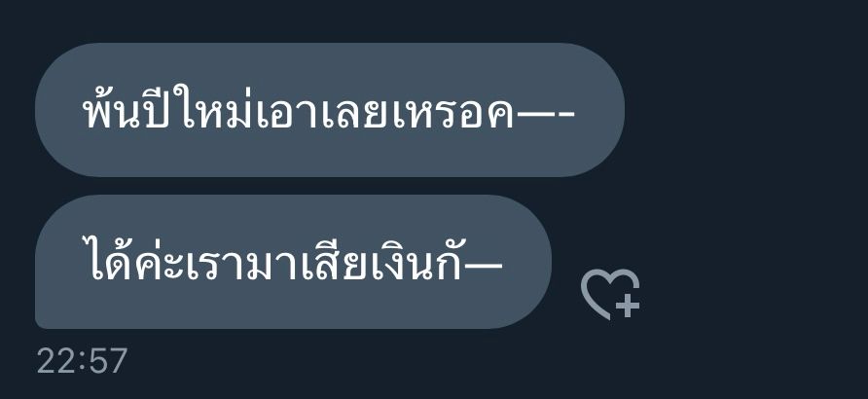Select the second message bubble starting with ได้ค่ะ

click(x=294, y=262)
